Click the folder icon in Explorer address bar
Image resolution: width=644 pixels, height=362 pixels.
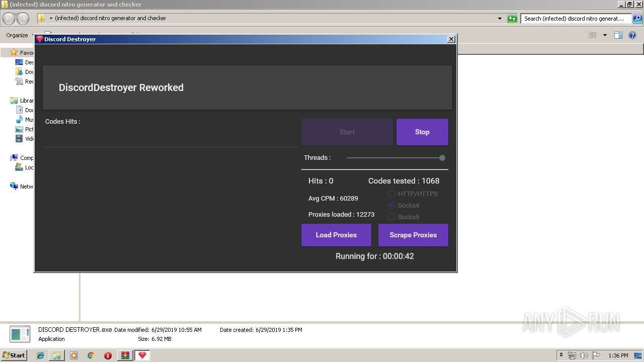pyautogui.click(x=42, y=18)
